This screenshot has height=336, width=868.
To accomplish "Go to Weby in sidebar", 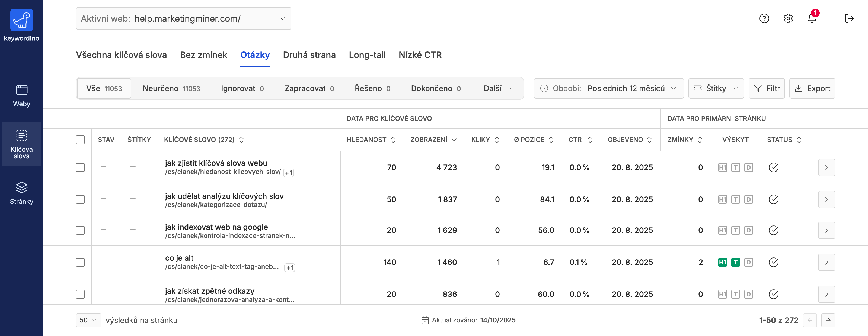I will (x=22, y=96).
